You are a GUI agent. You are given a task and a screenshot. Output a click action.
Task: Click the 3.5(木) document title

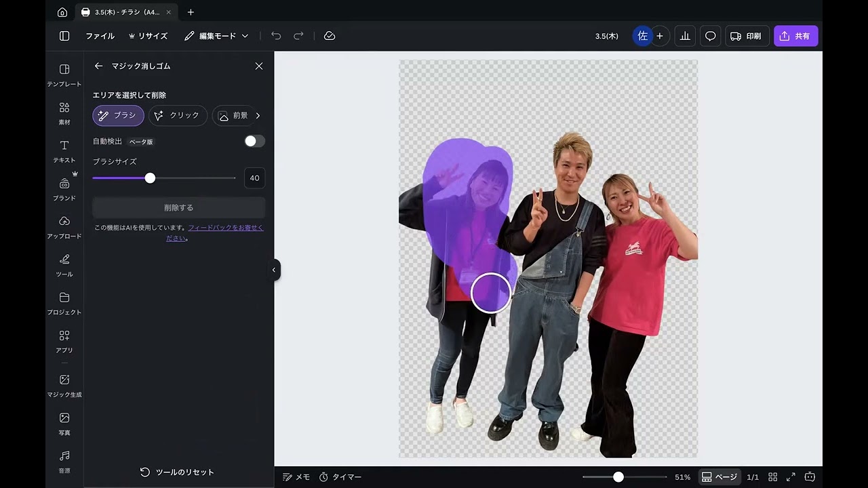[606, 36]
